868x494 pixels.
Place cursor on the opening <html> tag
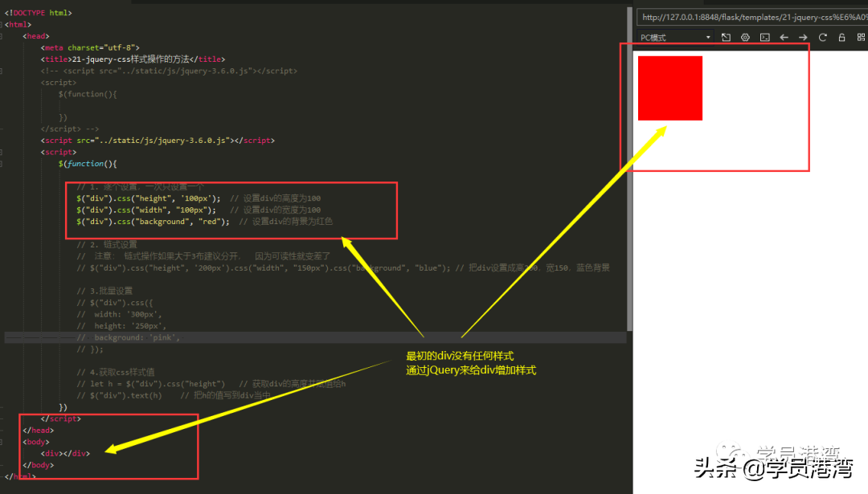18,24
